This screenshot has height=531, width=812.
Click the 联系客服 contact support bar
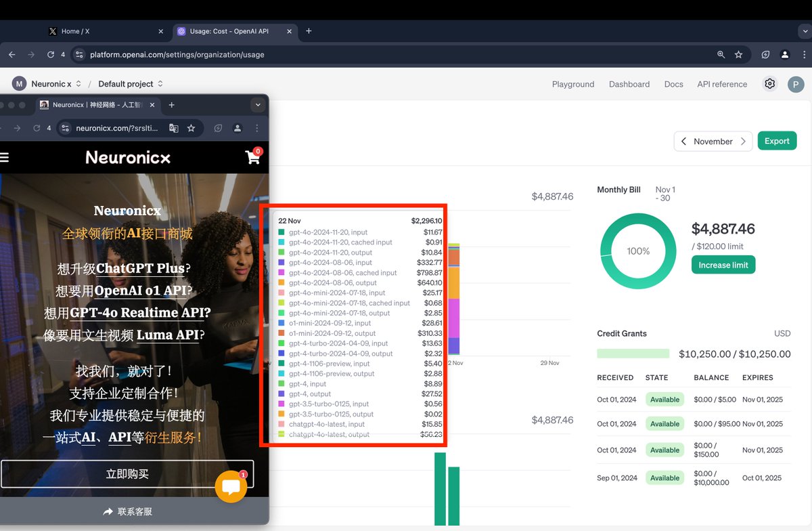pyautogui.click(x=127, y=511)
